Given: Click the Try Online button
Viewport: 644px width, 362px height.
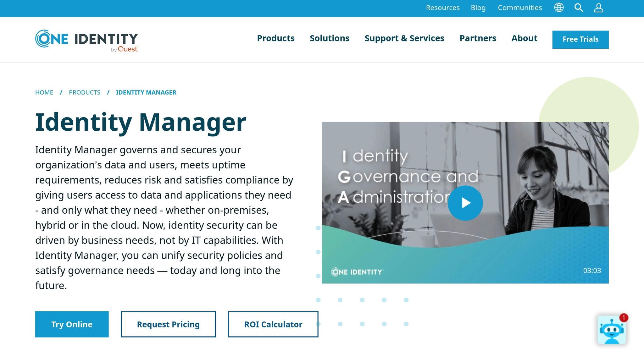Looking at the screenshot, I should (x=72, y=324).
